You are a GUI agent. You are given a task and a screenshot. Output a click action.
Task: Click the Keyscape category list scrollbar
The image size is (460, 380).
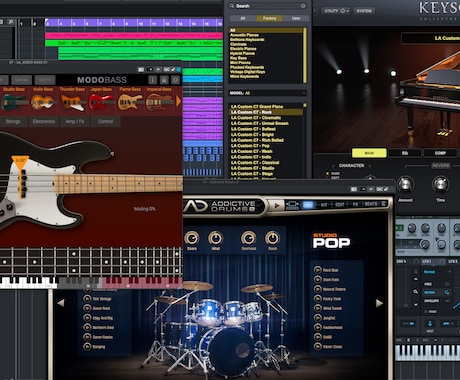click(x=304, y=55)
